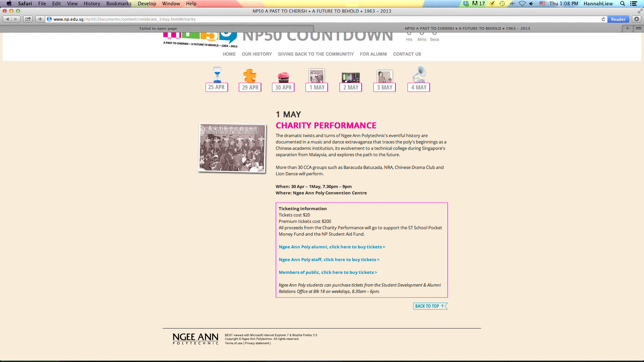Click the new tab plus button

pos(627,28)
